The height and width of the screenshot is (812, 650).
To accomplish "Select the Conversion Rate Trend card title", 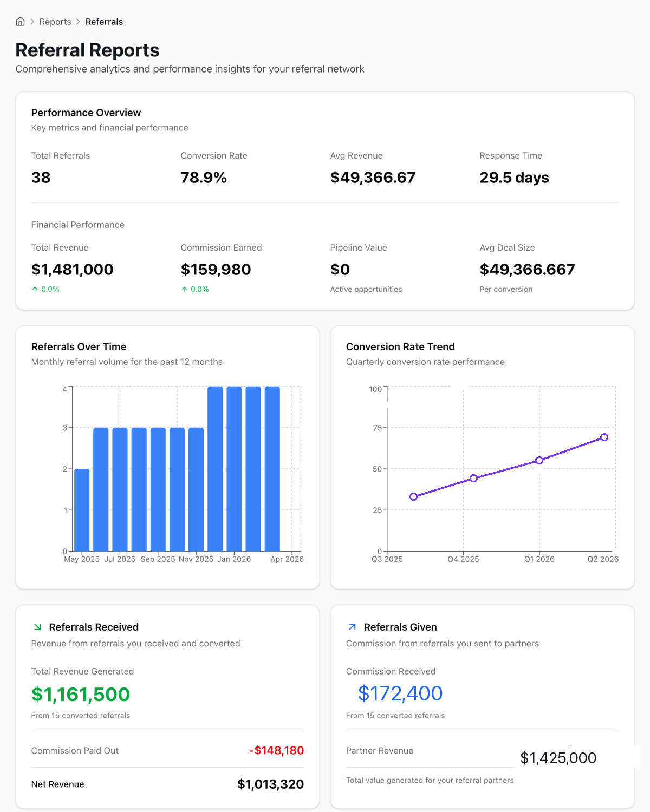I will coord(400,346).
